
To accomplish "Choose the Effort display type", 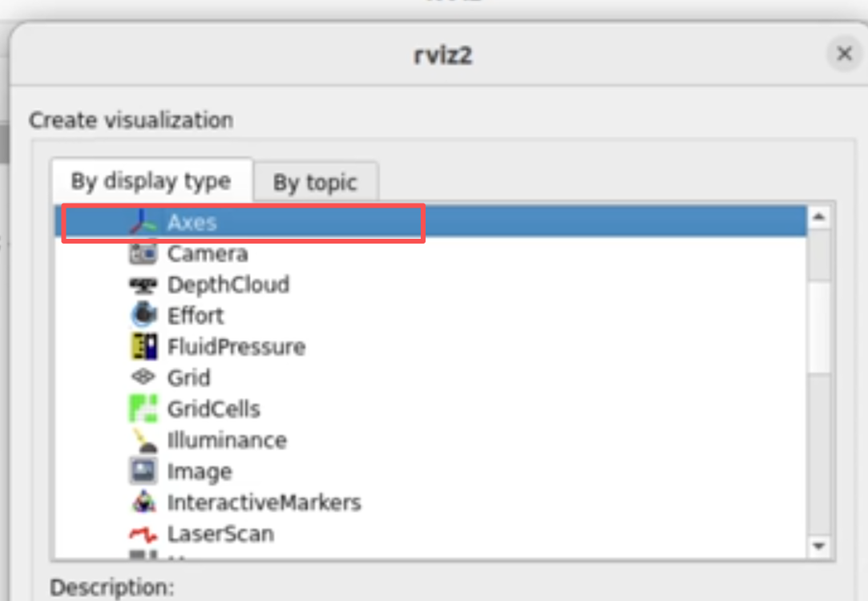I will tap(430, 316).
